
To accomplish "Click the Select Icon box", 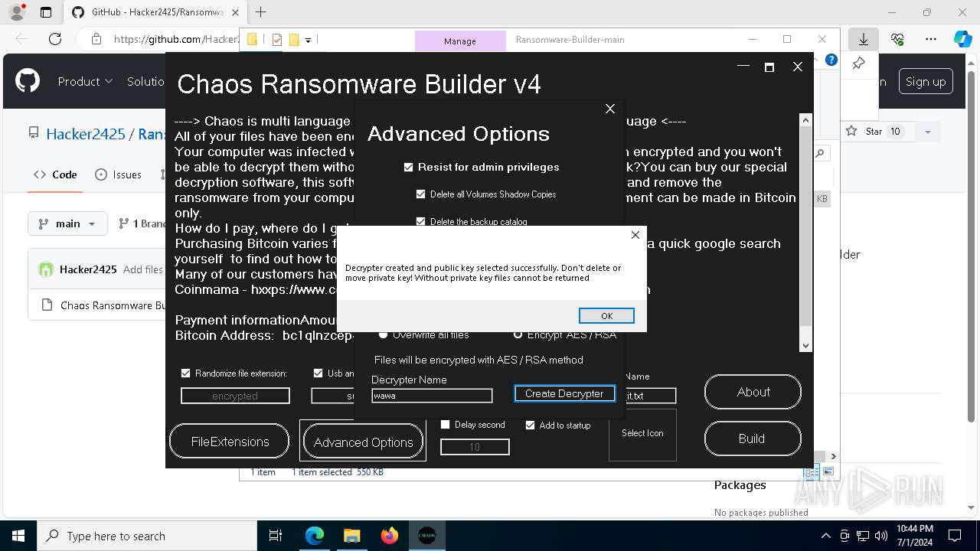I will (x=642, y=434).
